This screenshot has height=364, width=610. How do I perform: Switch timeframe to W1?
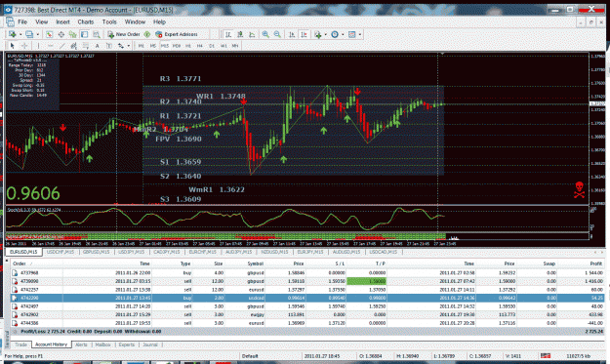tap(224, 46)
